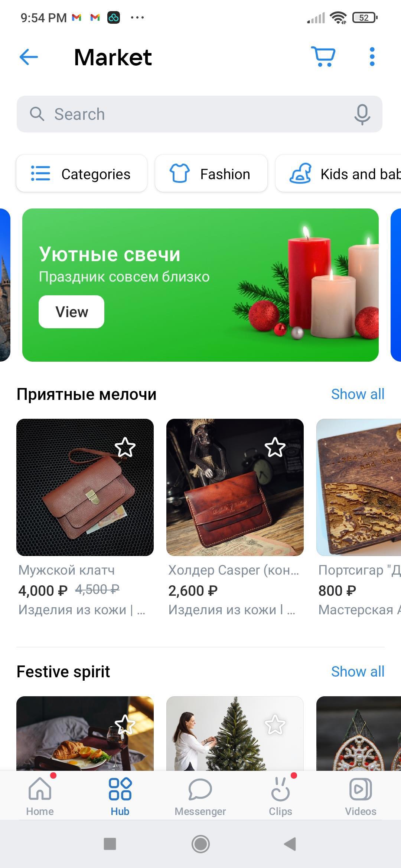Go back with the arrow icon
The height and width of the screenshot is (868, 401).
pos(29,57)
